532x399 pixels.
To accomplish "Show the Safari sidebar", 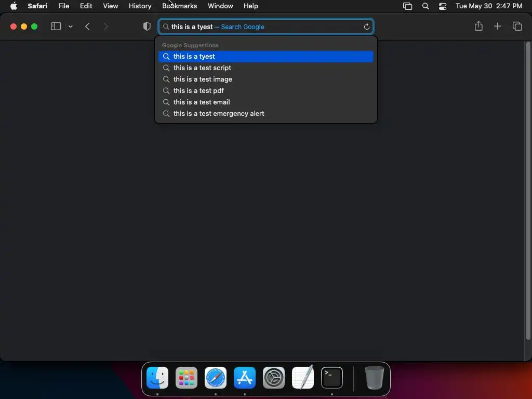I will (x=56, y=26).
